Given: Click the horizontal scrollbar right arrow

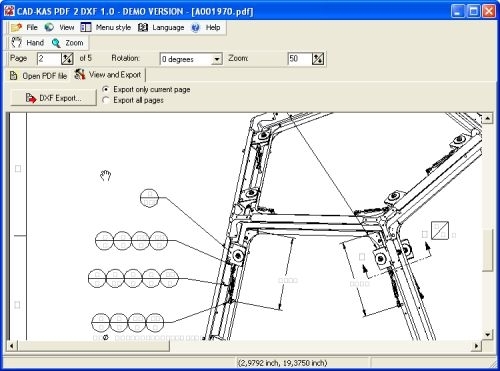Looking at the screenshot, I should 477,346.
